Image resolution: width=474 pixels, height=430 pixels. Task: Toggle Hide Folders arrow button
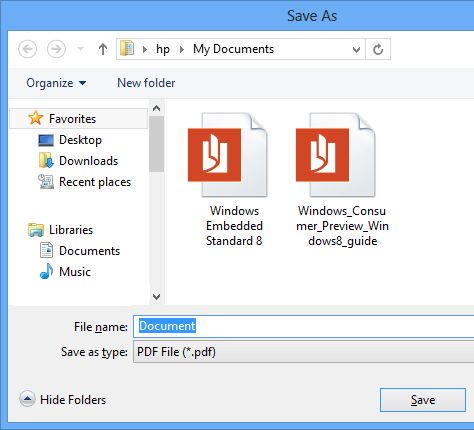[x=27, y=399]
